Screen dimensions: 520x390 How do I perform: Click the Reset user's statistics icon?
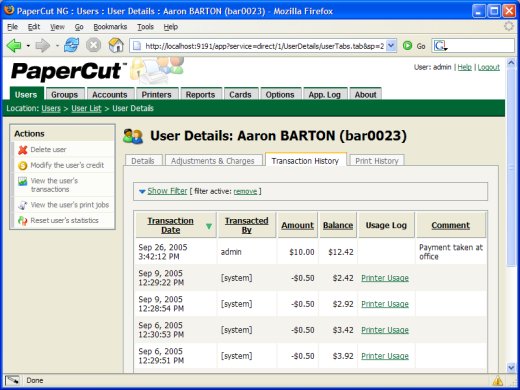[23, 221]
